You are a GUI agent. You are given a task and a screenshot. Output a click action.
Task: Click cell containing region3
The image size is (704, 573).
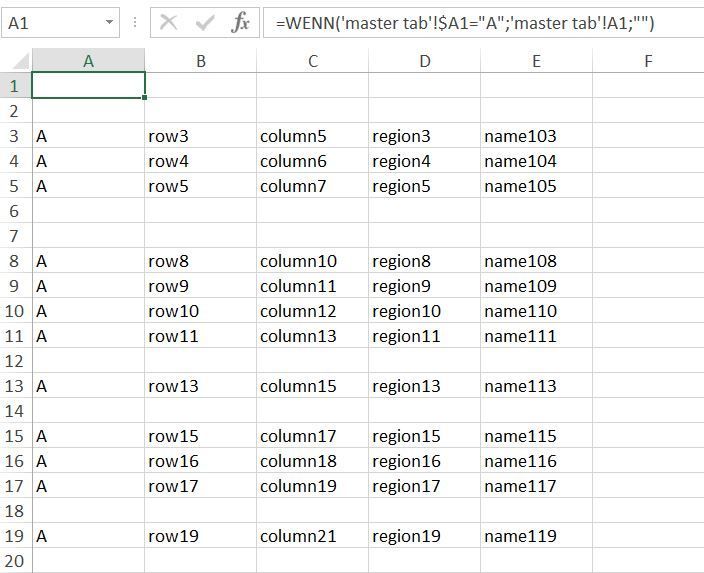[x=425, y=136]
